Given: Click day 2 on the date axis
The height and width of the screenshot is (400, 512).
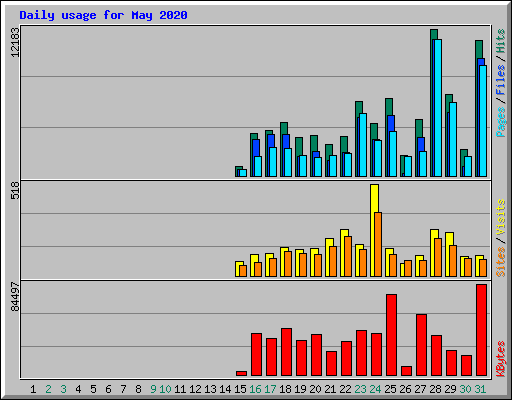Looking at the screenshot, I should pyautogui.click(x=48, y=389).
